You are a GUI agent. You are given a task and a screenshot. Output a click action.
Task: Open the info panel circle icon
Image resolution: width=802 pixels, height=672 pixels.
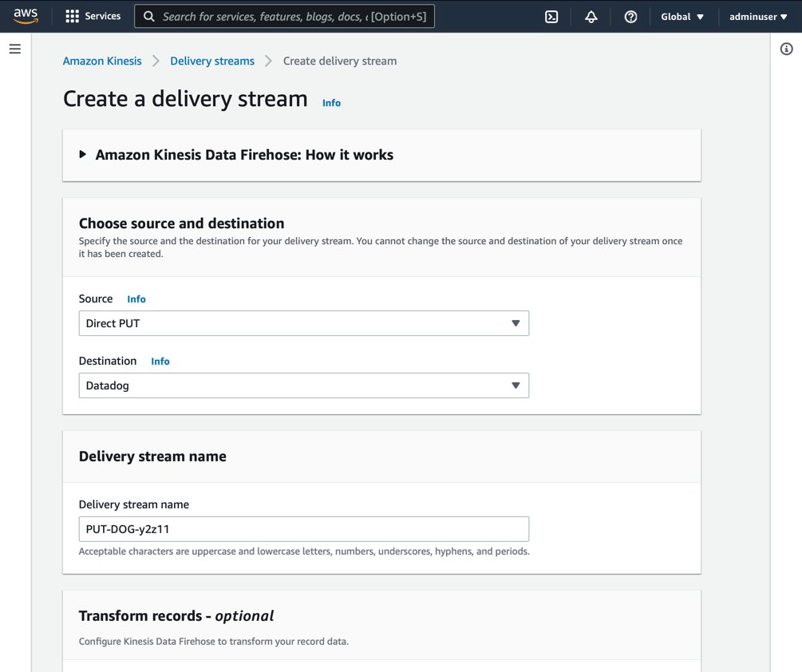[786, 49]
